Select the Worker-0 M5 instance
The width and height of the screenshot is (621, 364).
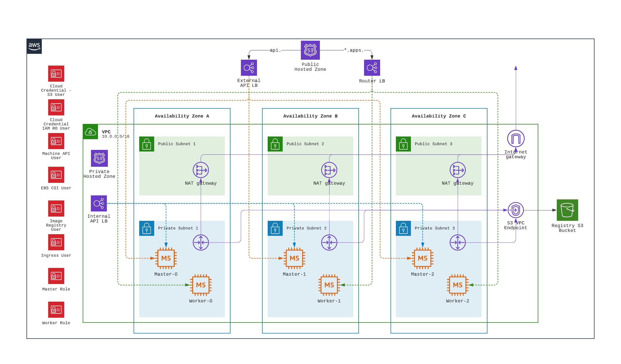[201, 285]
